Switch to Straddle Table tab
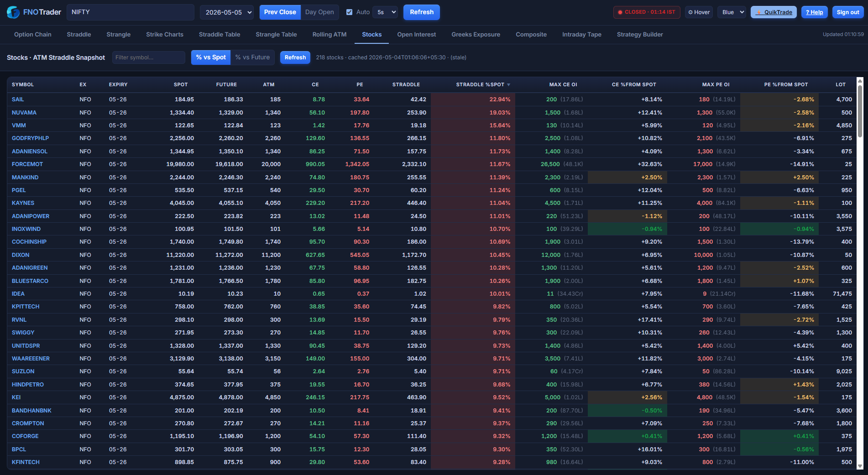 click(x=220, y=35)
